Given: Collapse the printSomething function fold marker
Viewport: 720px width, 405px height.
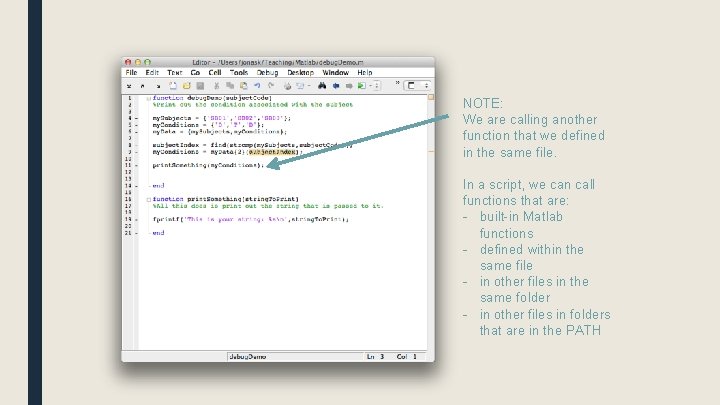Looking at the screenshot, I should pos(149,199).
